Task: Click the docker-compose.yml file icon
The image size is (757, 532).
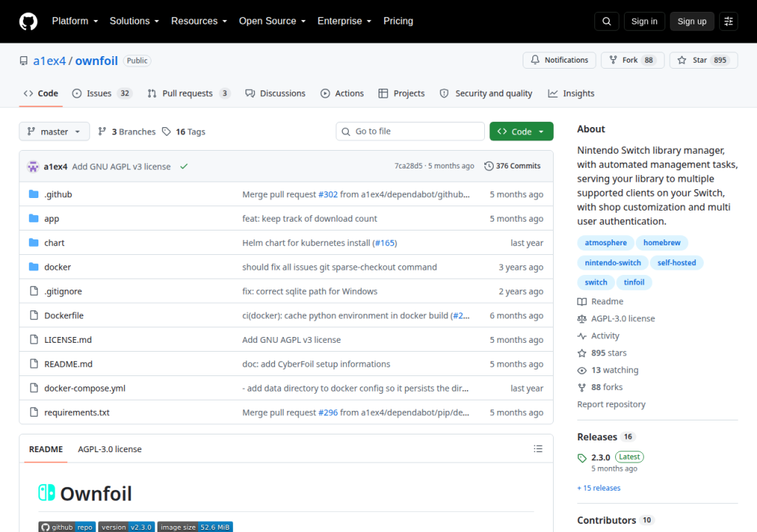Action: click(33, 388)
